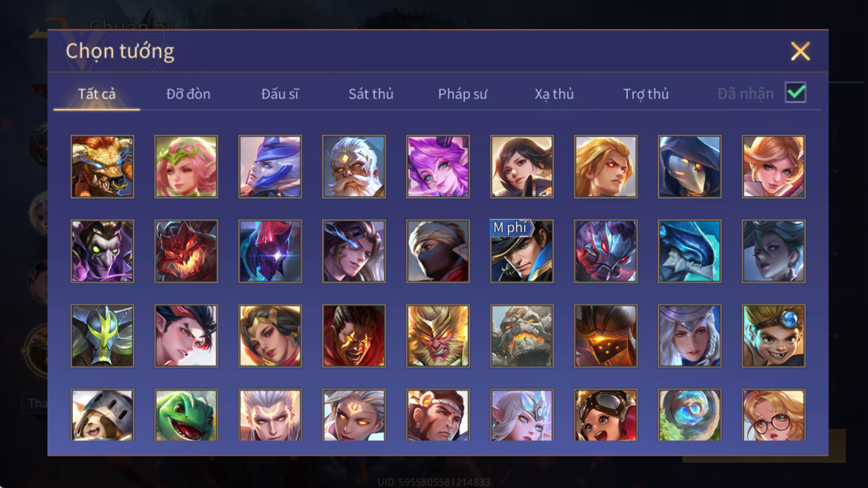This screenshot has height=488, width=868.
Task: Pick the white-bearded old man hero
Action: click(354, 166)
